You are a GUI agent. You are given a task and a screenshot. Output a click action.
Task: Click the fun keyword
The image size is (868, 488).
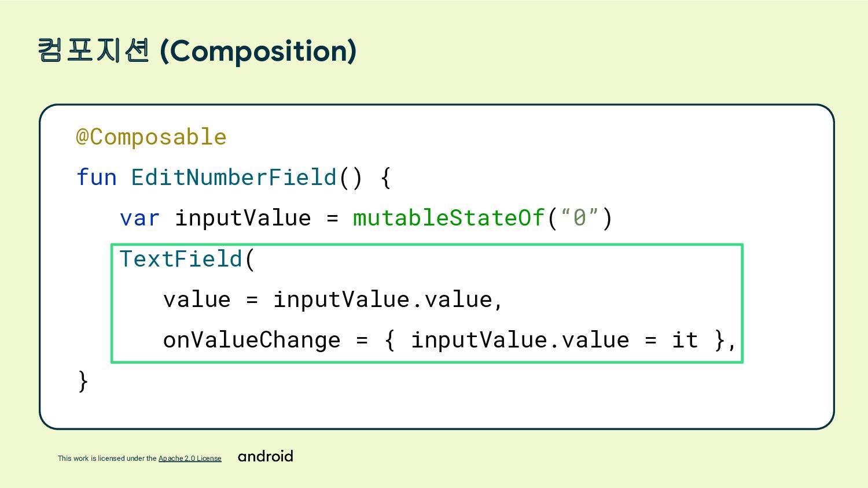(97, 178)
